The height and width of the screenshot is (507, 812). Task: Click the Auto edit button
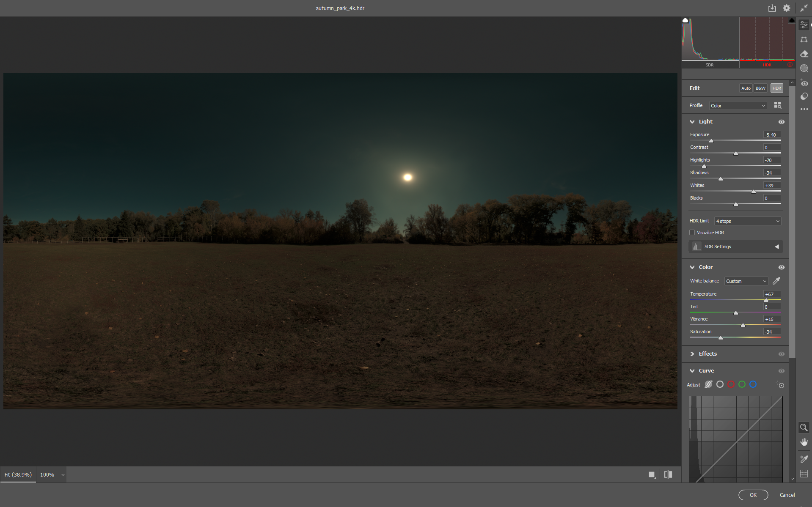[x=746, y=88]
